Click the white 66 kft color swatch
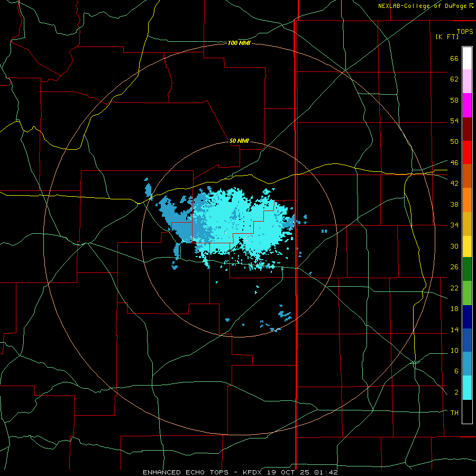 [x=467, y=58]
